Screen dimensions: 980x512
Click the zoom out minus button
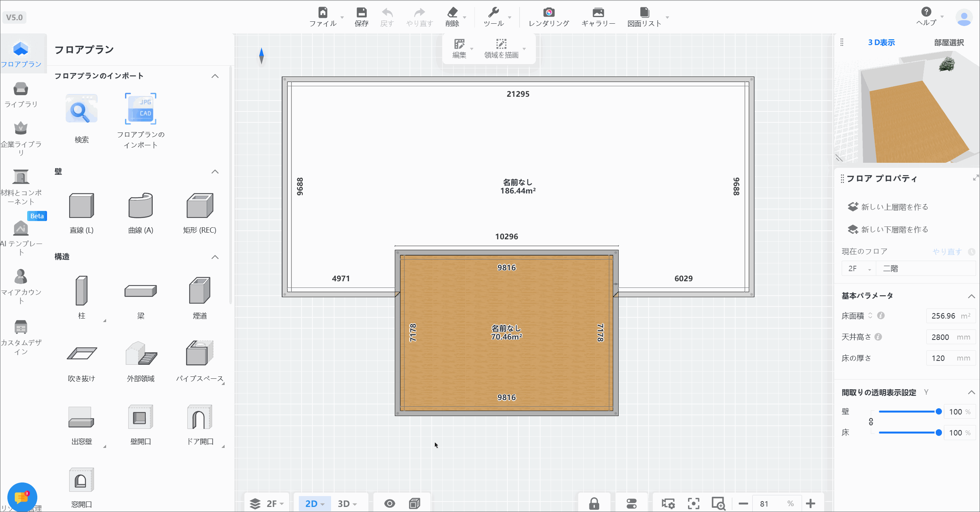point(743,503)
